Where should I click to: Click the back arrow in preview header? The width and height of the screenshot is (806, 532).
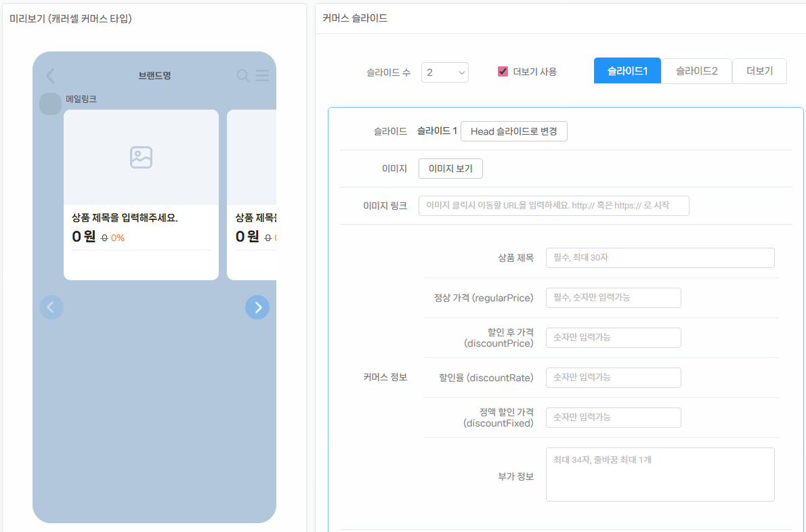click(50, 76)
